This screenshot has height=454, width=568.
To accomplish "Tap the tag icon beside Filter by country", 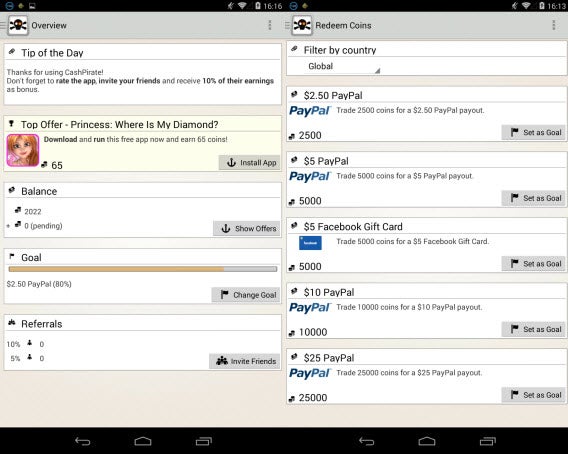I will pyautogui.click(x=295, y=49).
